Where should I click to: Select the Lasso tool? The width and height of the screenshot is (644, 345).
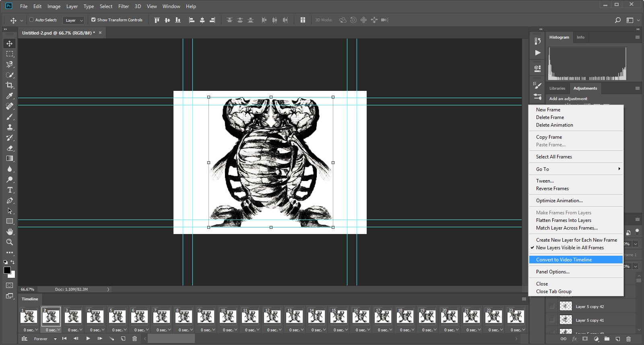point(10,64)
